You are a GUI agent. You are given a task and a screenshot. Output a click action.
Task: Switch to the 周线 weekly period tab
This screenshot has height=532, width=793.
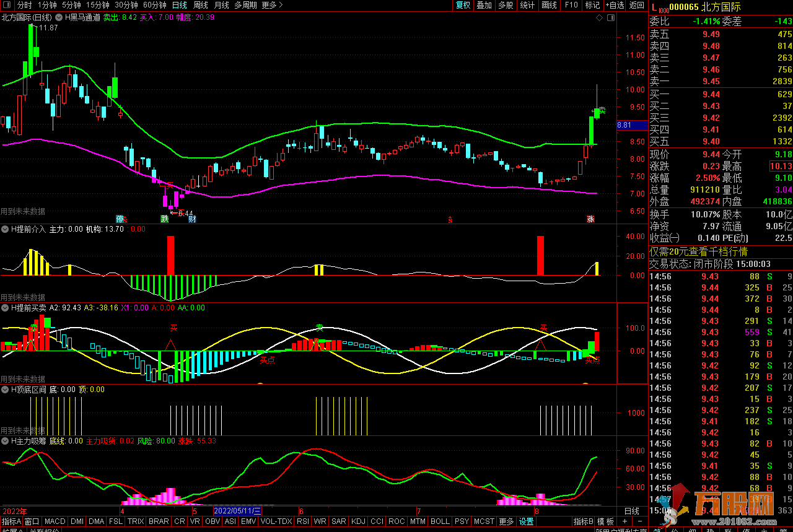pyautogui.click(x=201, y=5)
